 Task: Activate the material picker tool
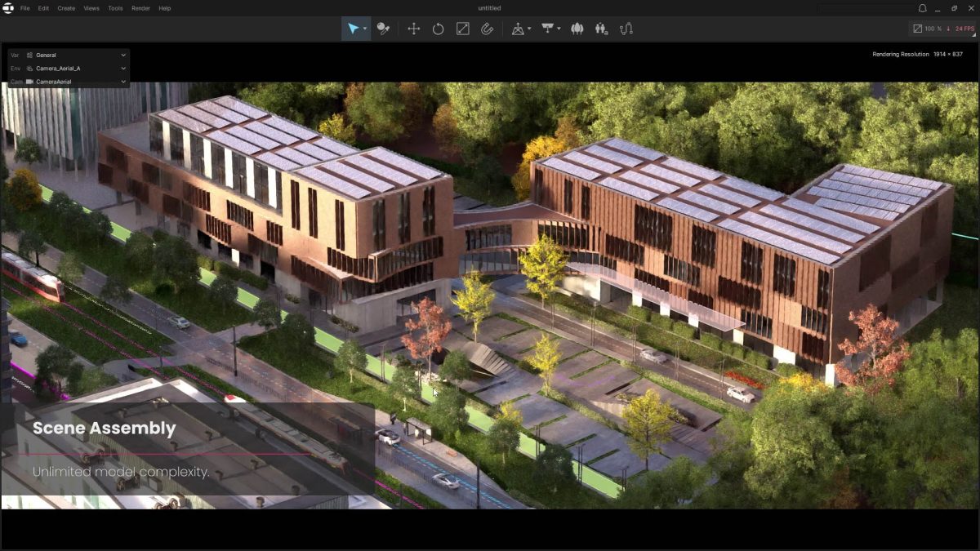click(x=384, y=29)
